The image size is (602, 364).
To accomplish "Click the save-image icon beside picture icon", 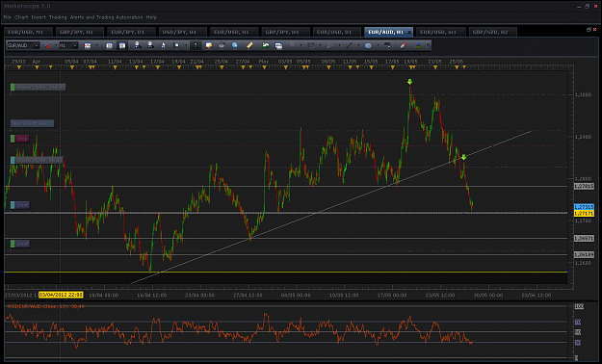I will click(x=278, y=45).
